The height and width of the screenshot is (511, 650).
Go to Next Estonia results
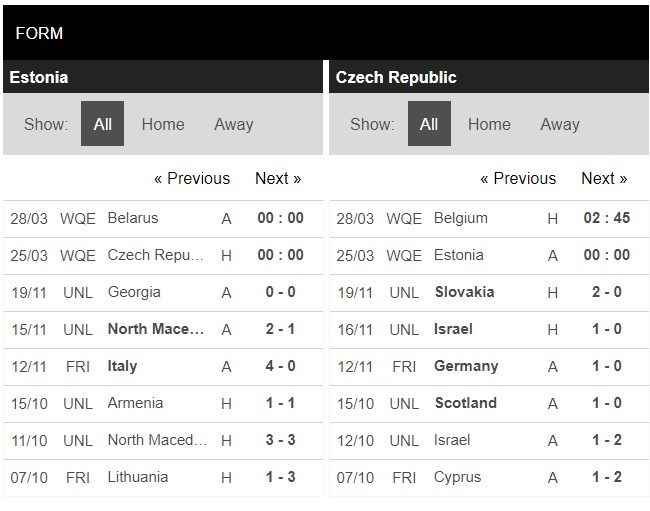click(278, 178)
